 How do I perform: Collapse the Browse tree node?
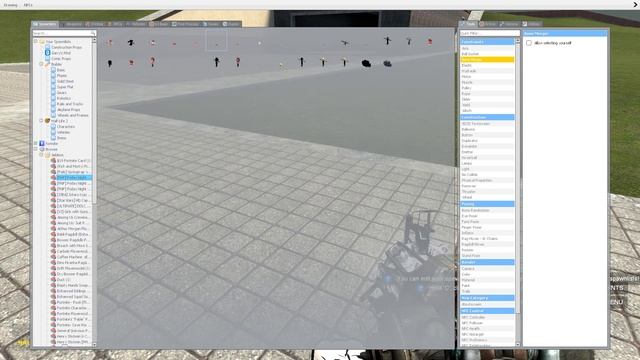point(36,149)
